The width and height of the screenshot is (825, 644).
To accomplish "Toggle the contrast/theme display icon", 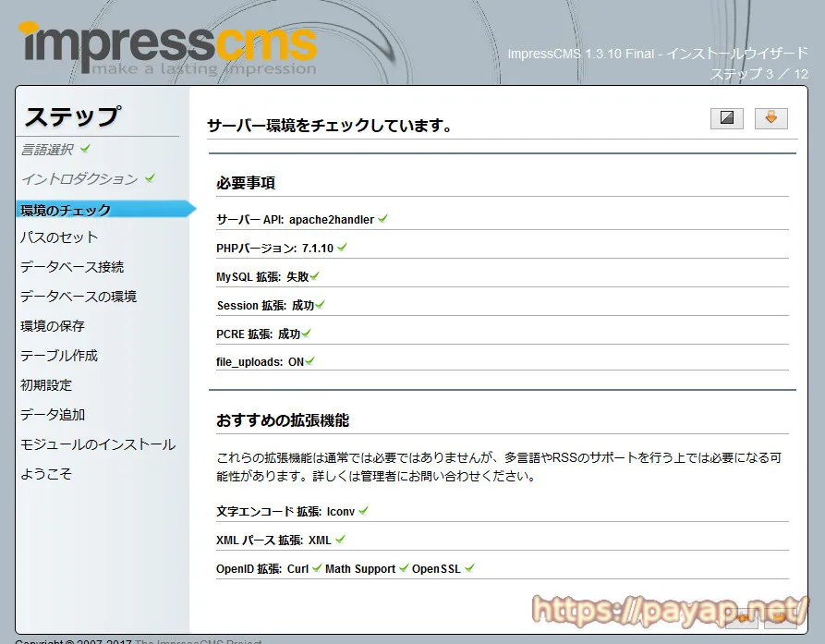I will (x=726, y=118).
